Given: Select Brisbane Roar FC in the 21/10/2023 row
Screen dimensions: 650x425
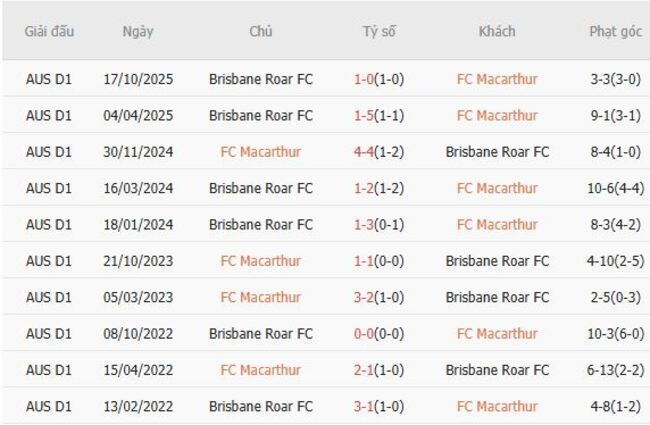Looking at the screenshot, I should pos(497,261).
